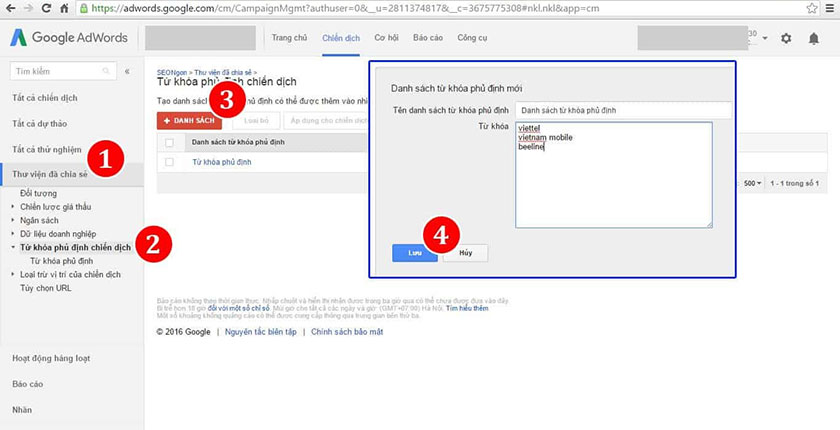840x430 pixels.
Task: Click the browser home icon
Action: click(x=64, y=8)
